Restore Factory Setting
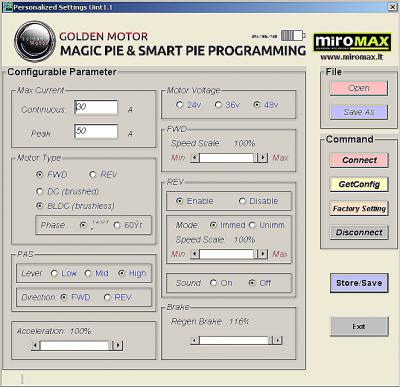The height and width of the screenshot is (387, 400). 359,209
